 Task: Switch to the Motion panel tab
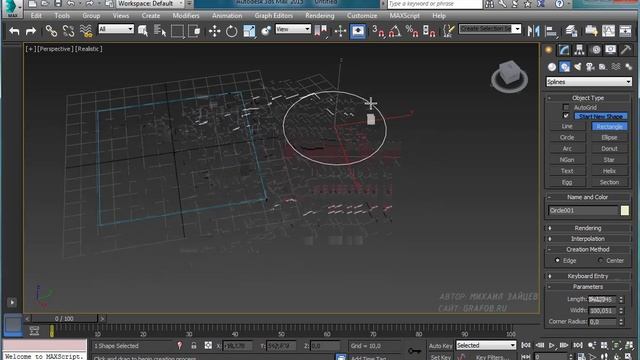click(x=596, y=50)
